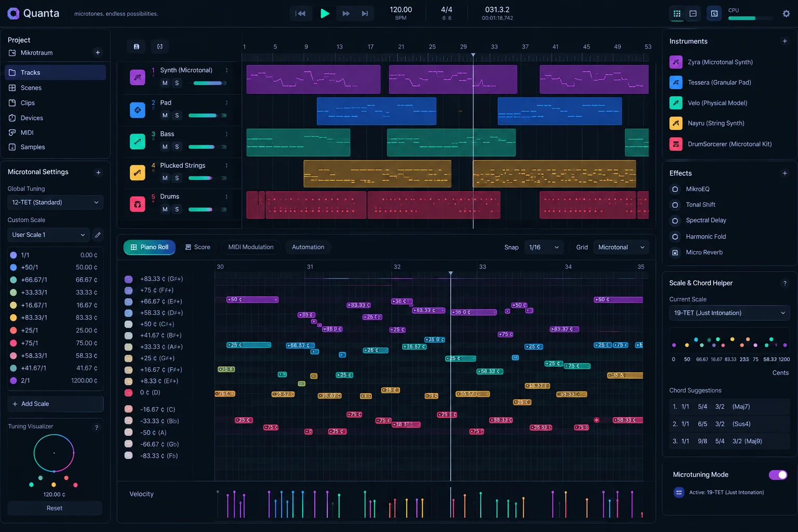Select the Bass track instrument icon
Viewport: 798px width, 532px height.
coord(137,141)
